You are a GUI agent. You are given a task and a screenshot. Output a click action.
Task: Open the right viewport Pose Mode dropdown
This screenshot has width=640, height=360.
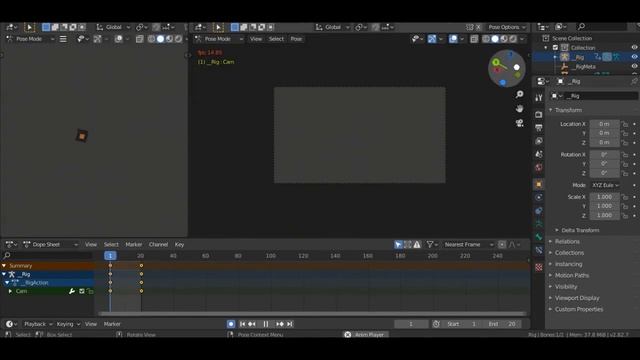coord(219,39)
